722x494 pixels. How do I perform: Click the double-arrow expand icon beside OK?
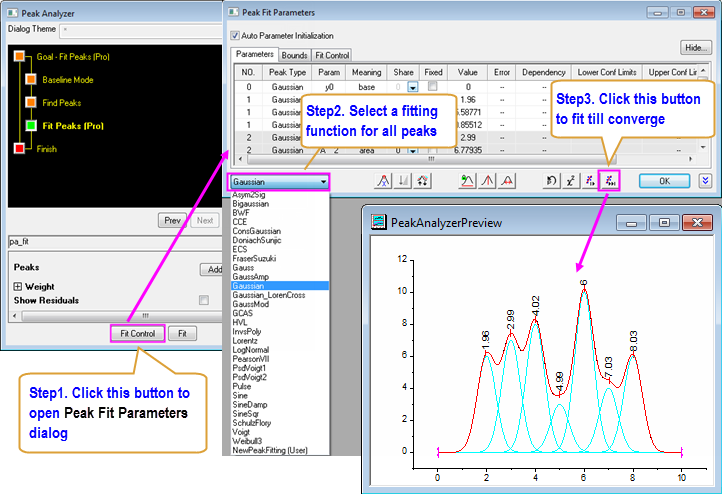705,181
